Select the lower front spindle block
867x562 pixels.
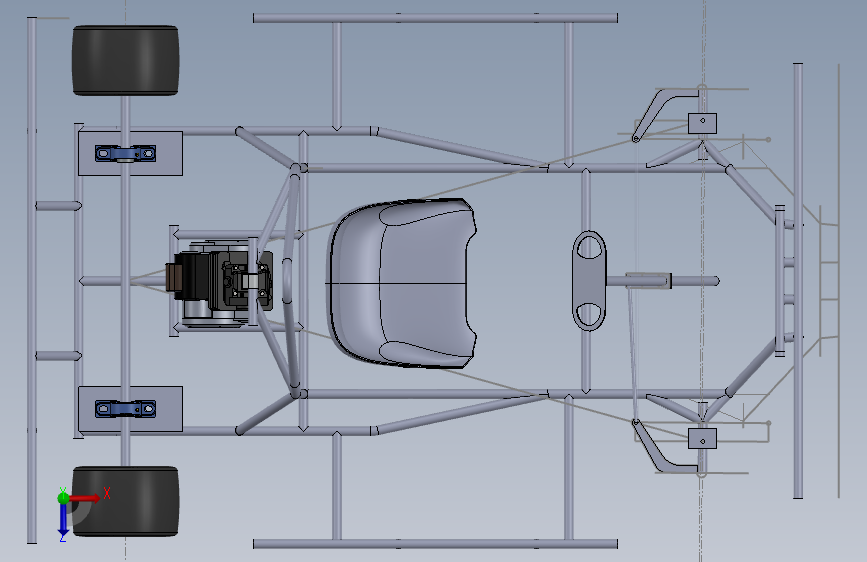pyautogui.click(x=702, y=439)
